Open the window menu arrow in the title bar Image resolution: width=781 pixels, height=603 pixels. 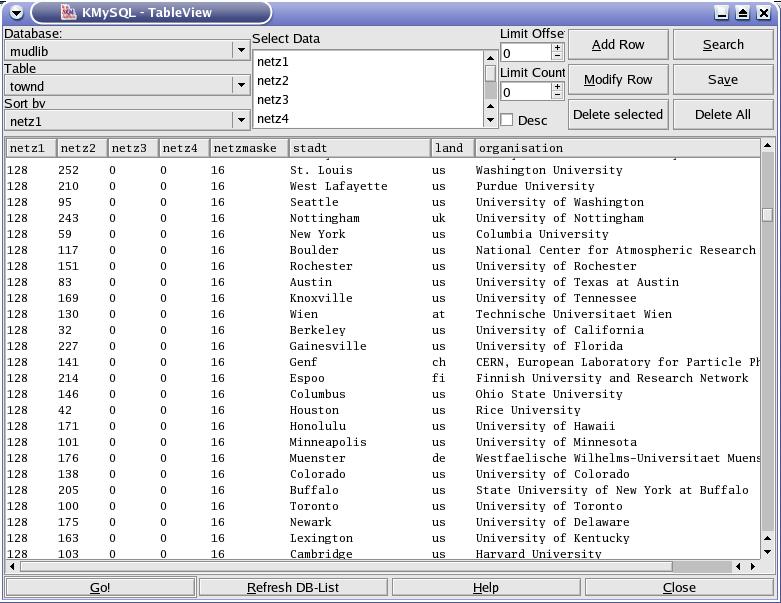(16, 12)
